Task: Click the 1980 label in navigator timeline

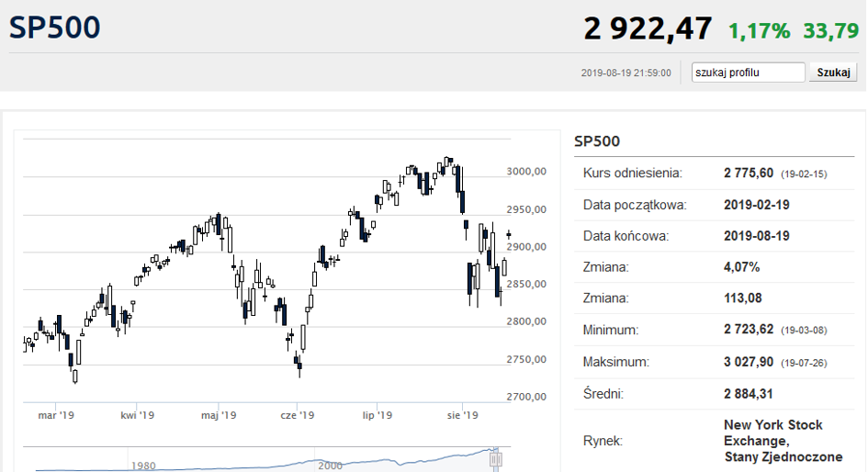Action: [x=144, y=465]
